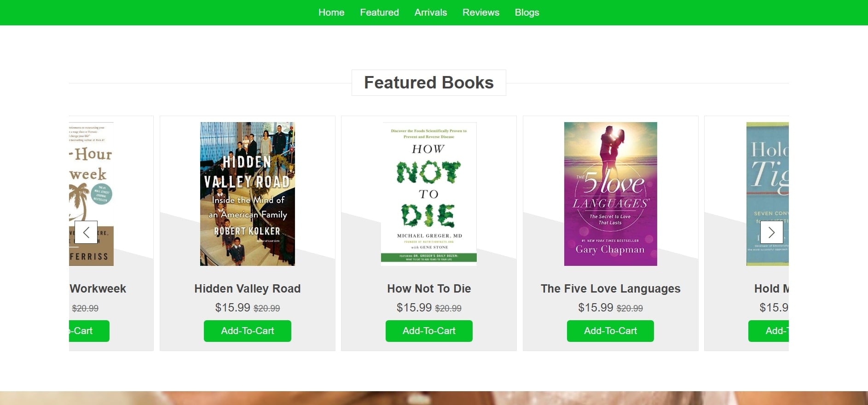Viewport: 868px width, 405px height.
Task: Click the next slide arrow in carousel
Action: click(x=771, y=232)
